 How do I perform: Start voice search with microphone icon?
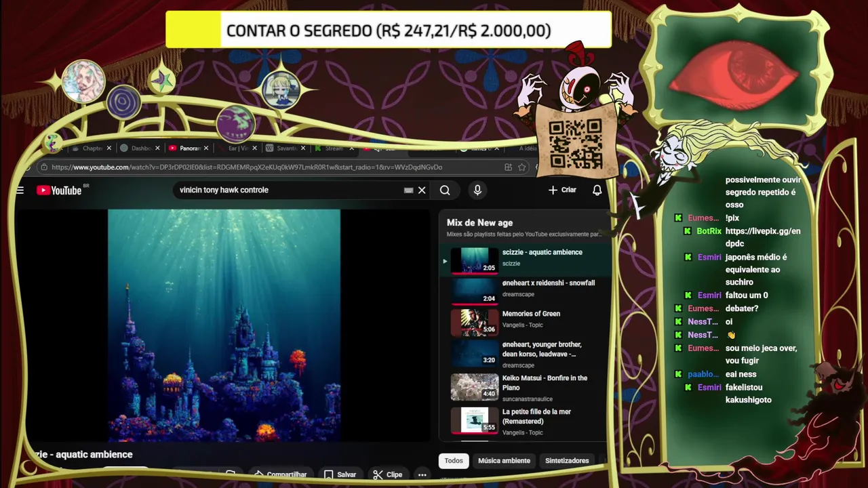pyautogui.click(x=477, y=190)
